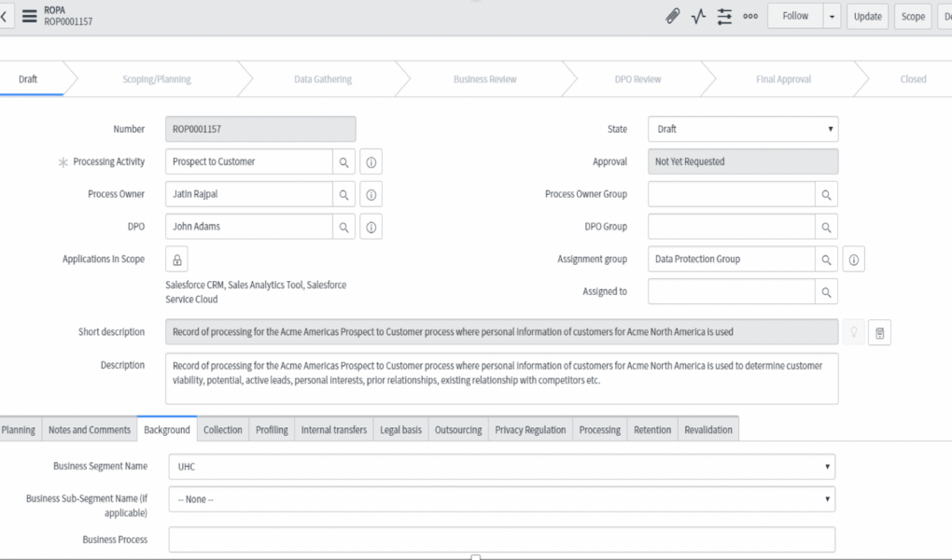Go back using the header back arrow
This screenshot has width=952, height=560.
point(4,17)
